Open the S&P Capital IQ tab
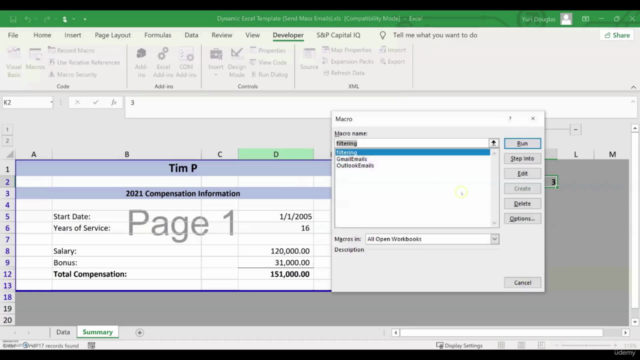This screenshot has height=360, width=640. point(338,35)
